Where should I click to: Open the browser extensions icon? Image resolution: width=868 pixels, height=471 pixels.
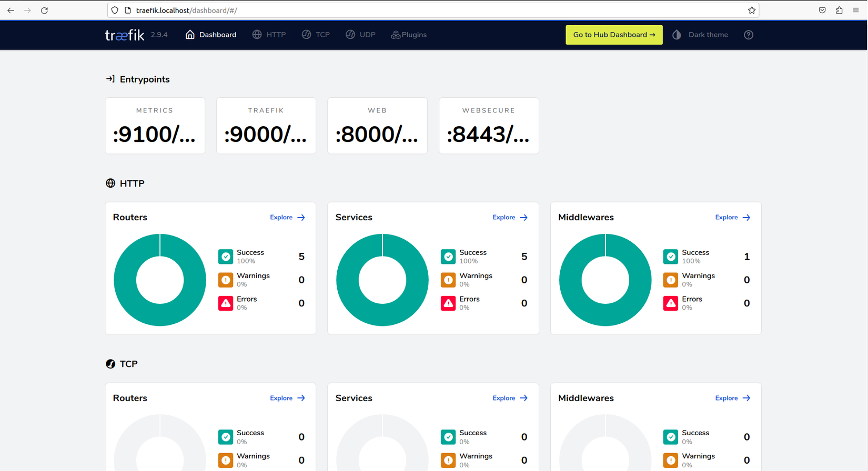839,11
